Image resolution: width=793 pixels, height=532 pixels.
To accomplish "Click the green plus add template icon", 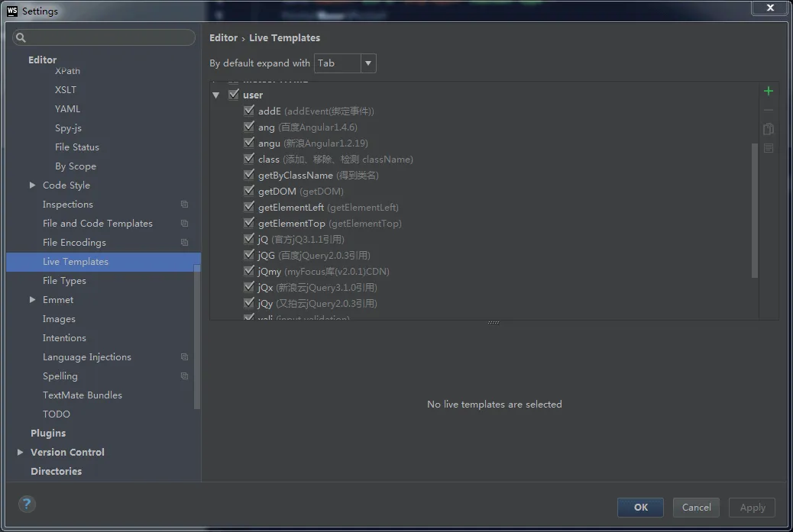I will pyautogui.click(x=769, y=91).
